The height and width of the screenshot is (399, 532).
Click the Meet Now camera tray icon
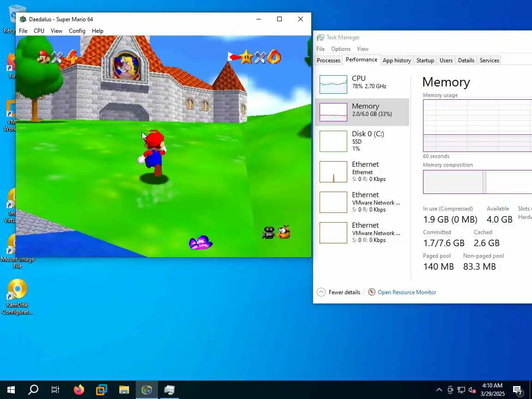point(450,390)
